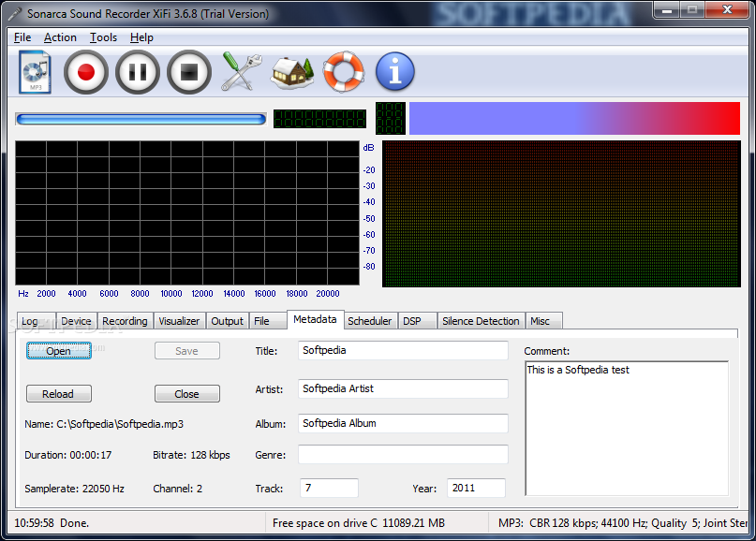Click the MP3 CBR 128 kbps status entry
The height and width of the screenshot is (541, 756).
(623, 523)
